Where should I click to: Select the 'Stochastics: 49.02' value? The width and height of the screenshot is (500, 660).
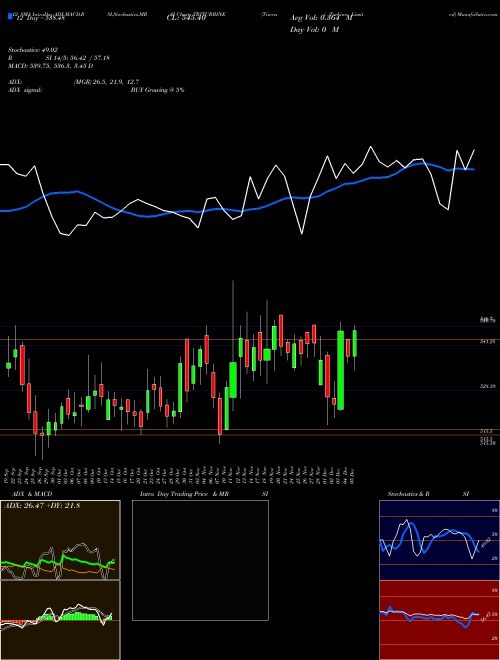32,50
